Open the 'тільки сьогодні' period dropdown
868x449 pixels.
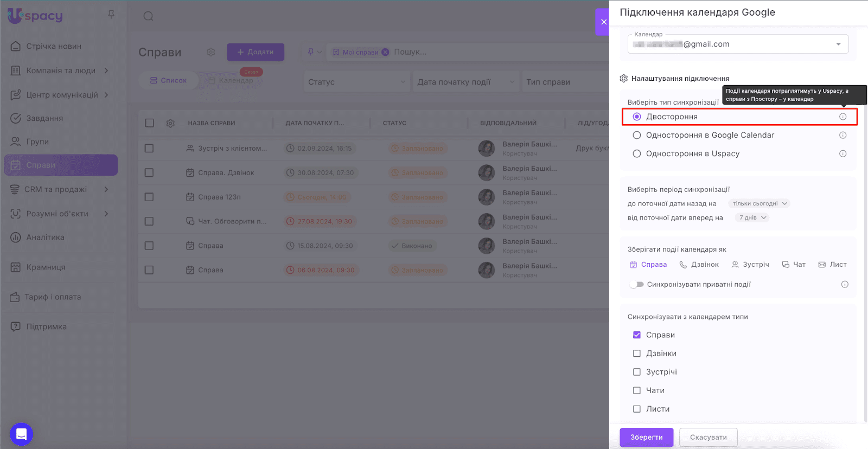coord(758,203)
